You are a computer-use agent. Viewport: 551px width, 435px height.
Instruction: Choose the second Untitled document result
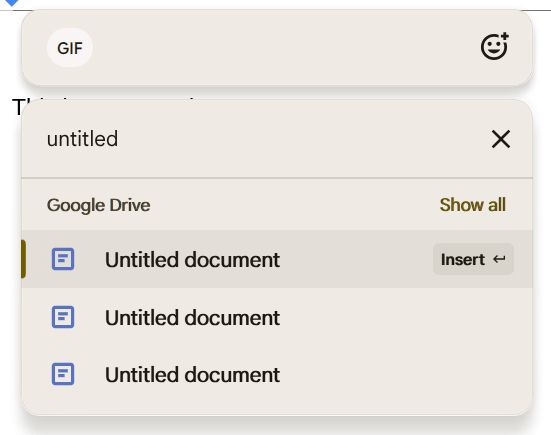[x=277, y=317]
